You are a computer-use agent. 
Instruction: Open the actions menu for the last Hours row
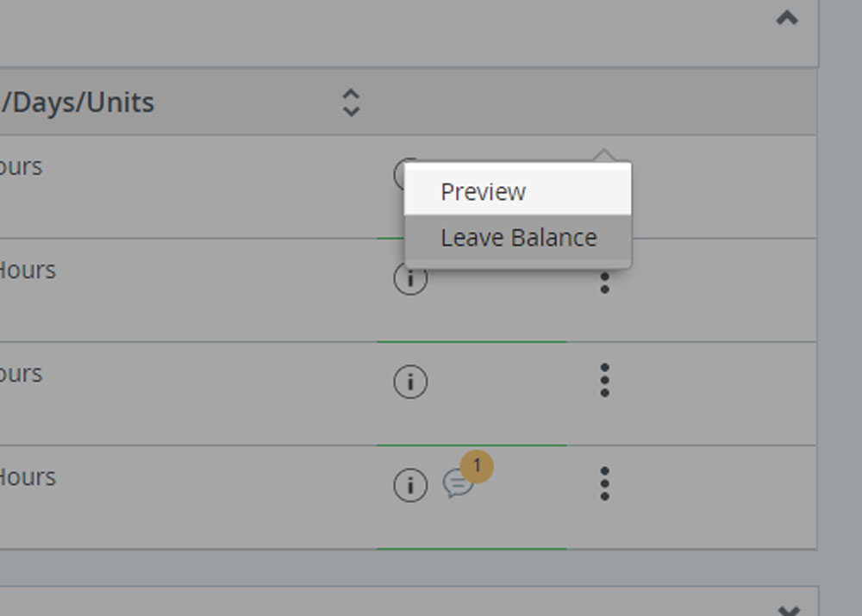coord(605,484)
